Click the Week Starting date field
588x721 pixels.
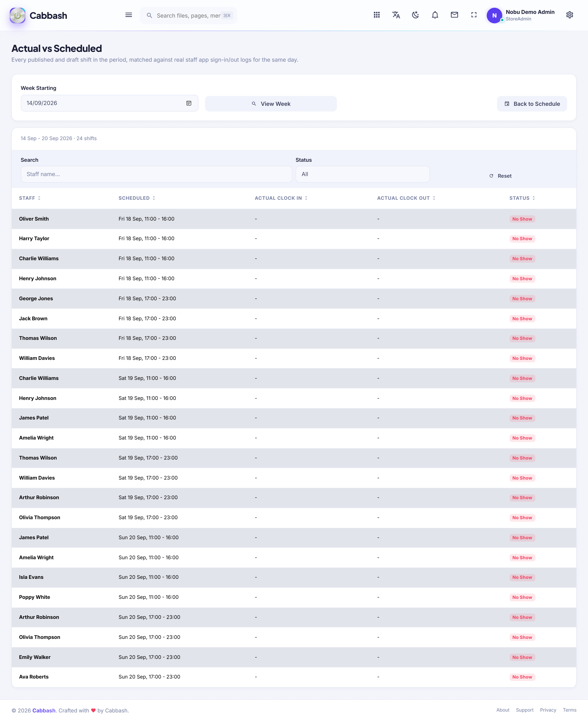point(109,103)
